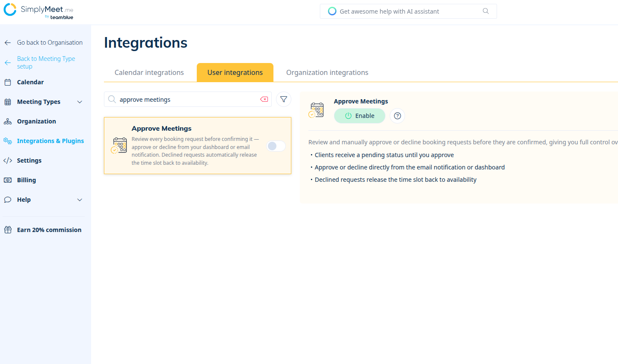Toggle the Approve Meetings switch on
Viewport: 618px width, 364px height.
coord(276,146)
